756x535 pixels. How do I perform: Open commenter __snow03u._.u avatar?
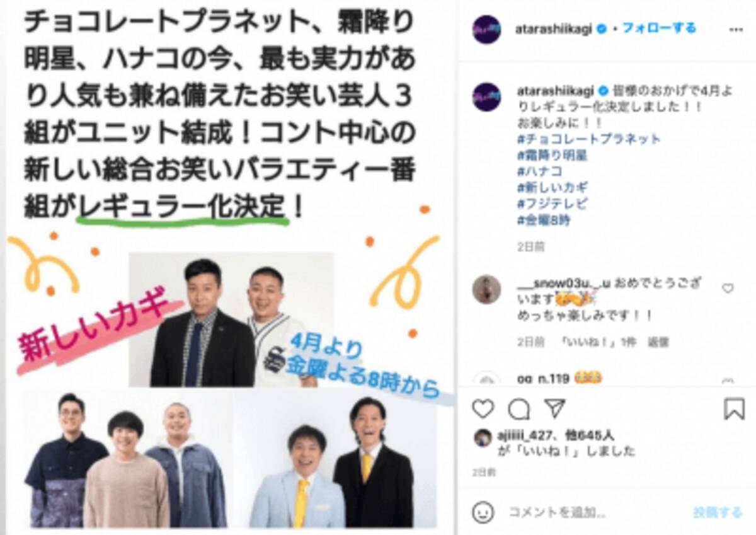[x=486, y=290]
